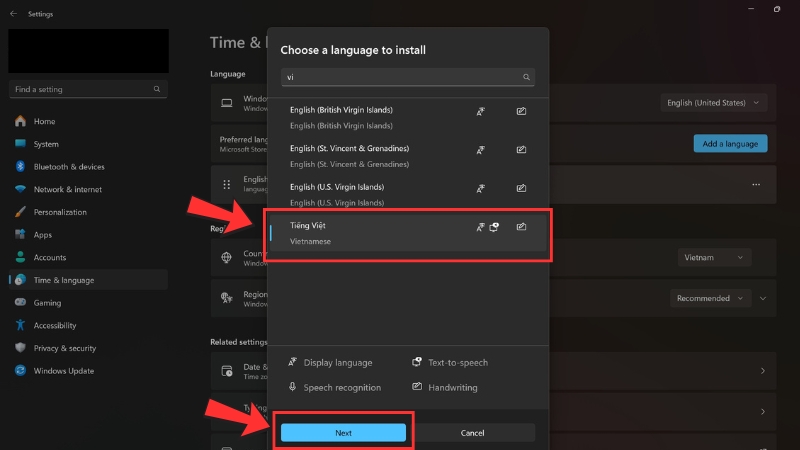Click the magnifier icon in language search
The width and height of the screenshot is (800, 450).
pyautogui.click(x=526, y=77)
